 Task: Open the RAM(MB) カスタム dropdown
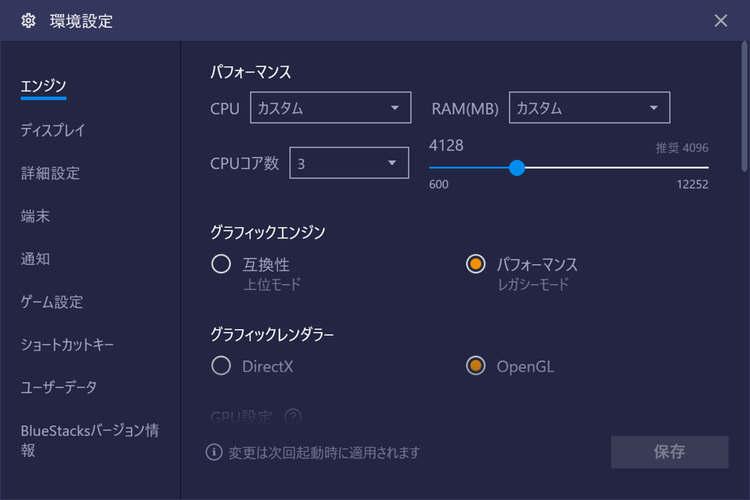pos(589,108)
